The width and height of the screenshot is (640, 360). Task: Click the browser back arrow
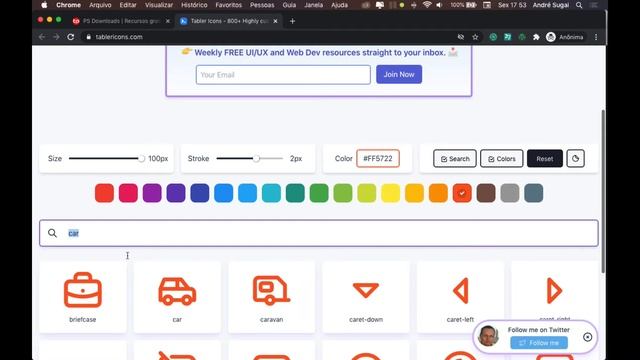coord(42,37)
